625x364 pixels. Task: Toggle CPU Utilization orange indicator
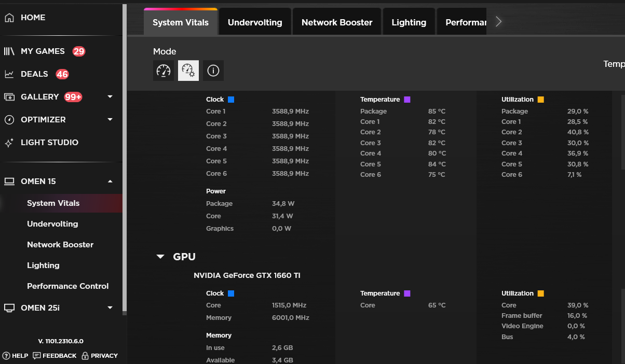coord(540,100)
